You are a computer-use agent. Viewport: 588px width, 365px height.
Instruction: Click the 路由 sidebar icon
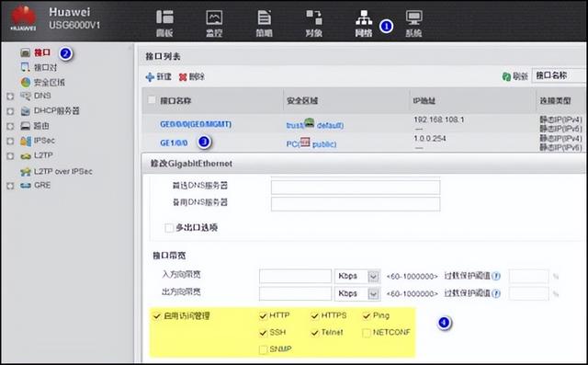(x=25, y=126)
